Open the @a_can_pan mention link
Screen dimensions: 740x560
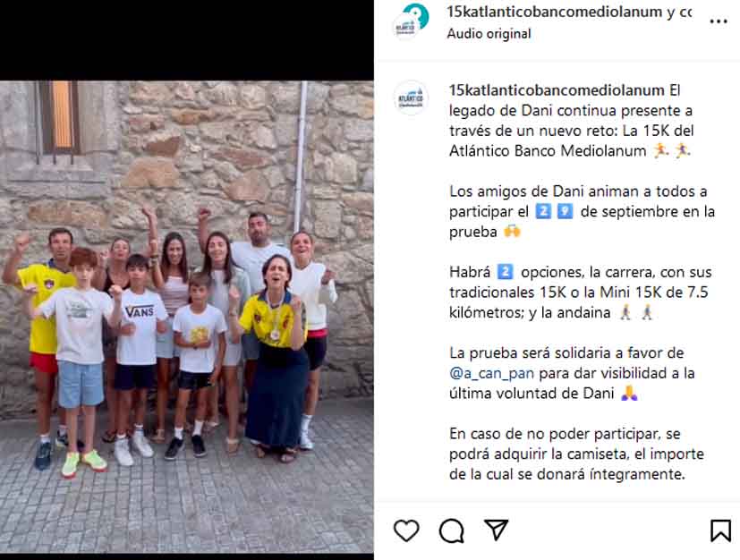(492, 373)
